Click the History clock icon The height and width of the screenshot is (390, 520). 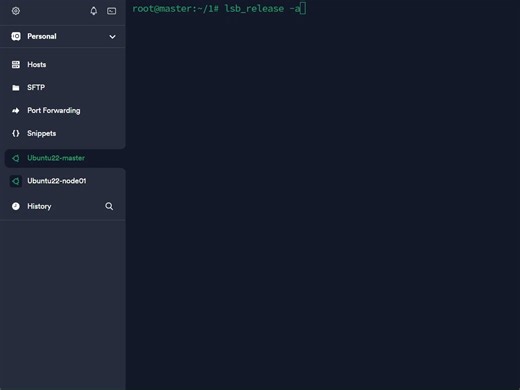[x=16, y=206]
